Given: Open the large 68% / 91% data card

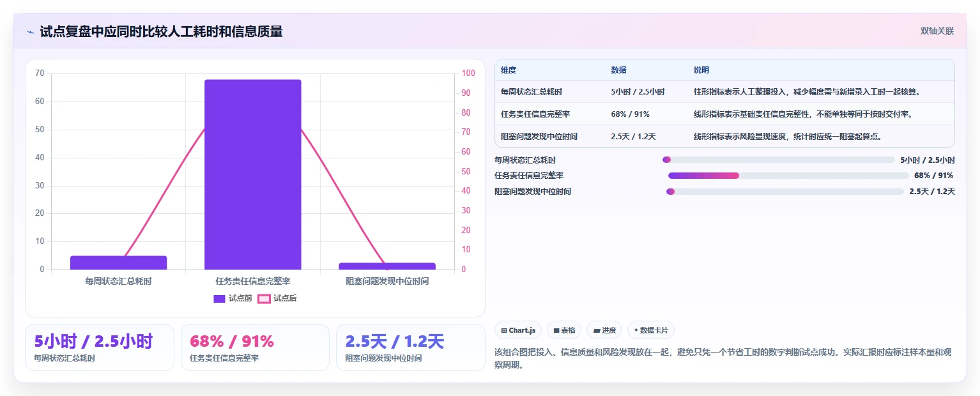Looking at the screenshot, I should click(x=255, y=347).
